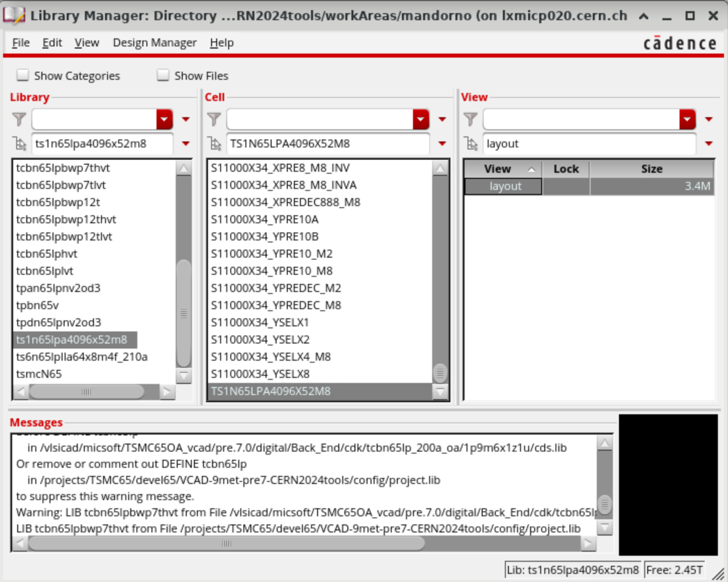Click the view name tree icon
Image resolution: width=728 pixels, height=582 pixels.
(x=472, y=144)
